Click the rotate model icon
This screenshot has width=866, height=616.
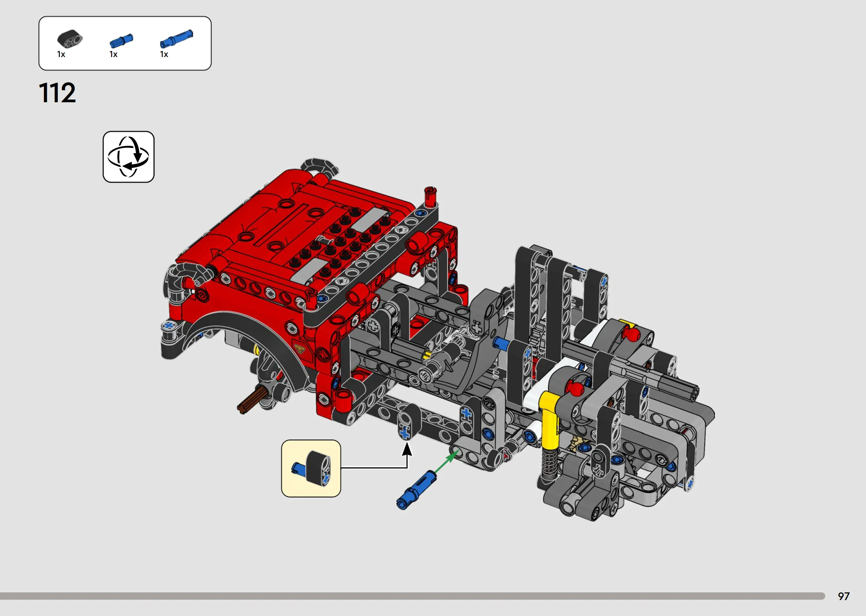click(x=128, y=157)
